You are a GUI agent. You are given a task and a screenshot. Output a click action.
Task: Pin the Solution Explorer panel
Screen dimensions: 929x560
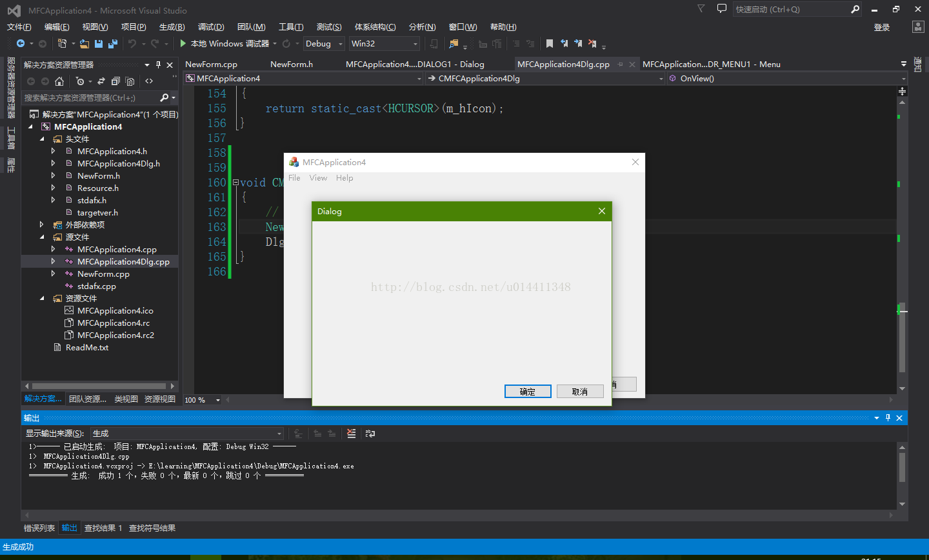pos(159,65)
